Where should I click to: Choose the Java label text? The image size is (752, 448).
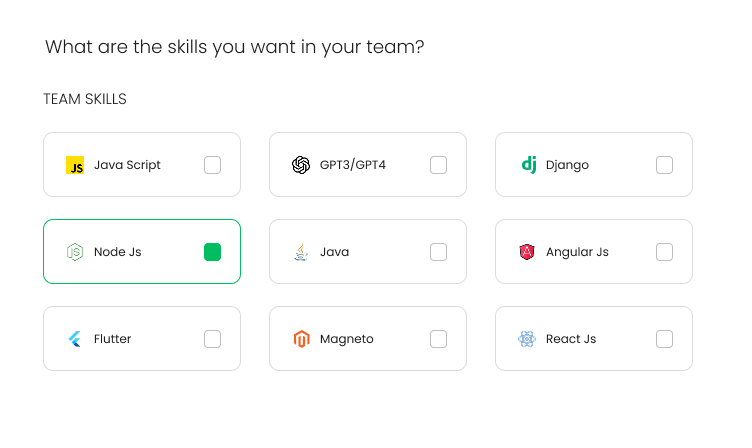[x=334, y=252]
